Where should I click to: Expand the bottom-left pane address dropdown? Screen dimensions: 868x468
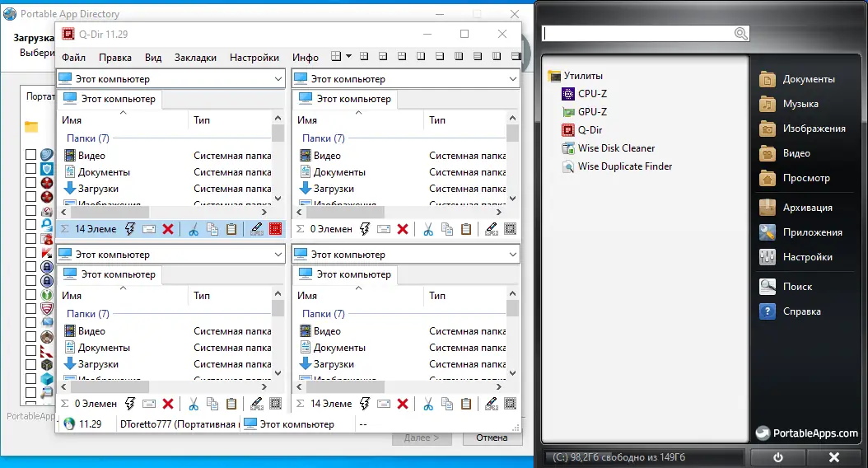[278, 255]
